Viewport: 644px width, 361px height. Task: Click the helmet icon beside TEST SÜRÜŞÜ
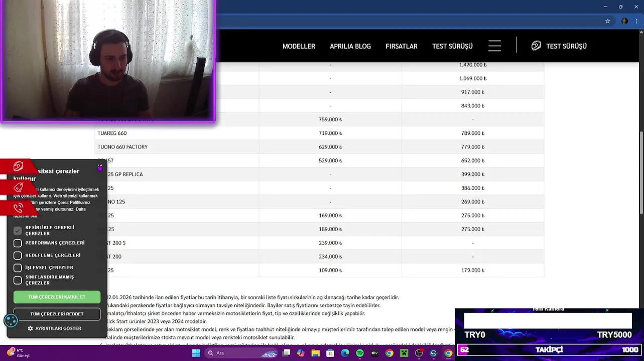[x=536, y=46]
